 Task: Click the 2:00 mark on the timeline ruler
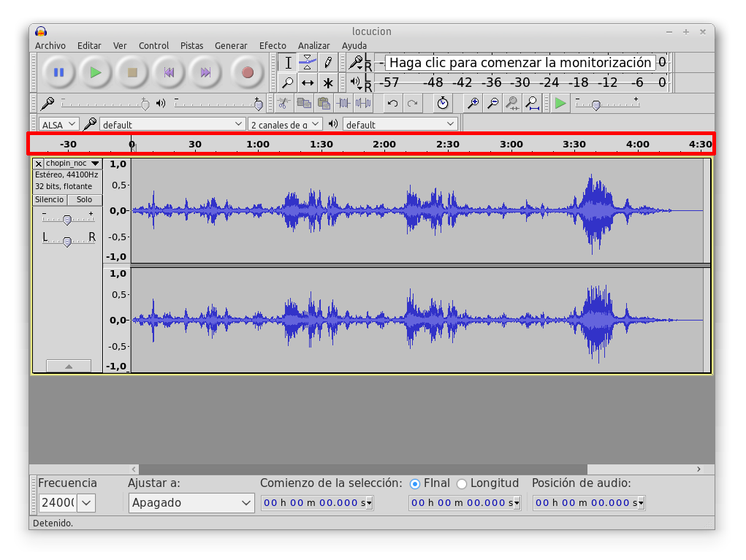pos(384,144)
